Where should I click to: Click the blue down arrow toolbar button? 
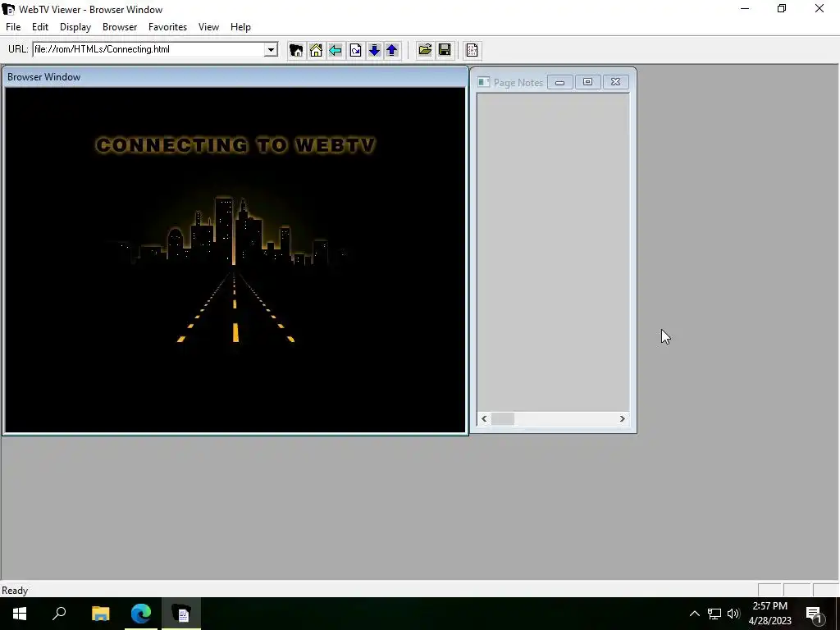click(x=374, y=50)
